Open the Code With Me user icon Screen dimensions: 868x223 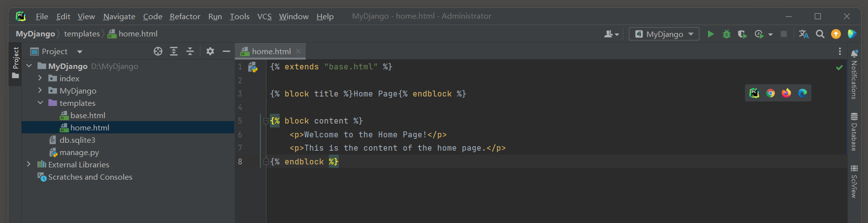(x=611, y=34)
